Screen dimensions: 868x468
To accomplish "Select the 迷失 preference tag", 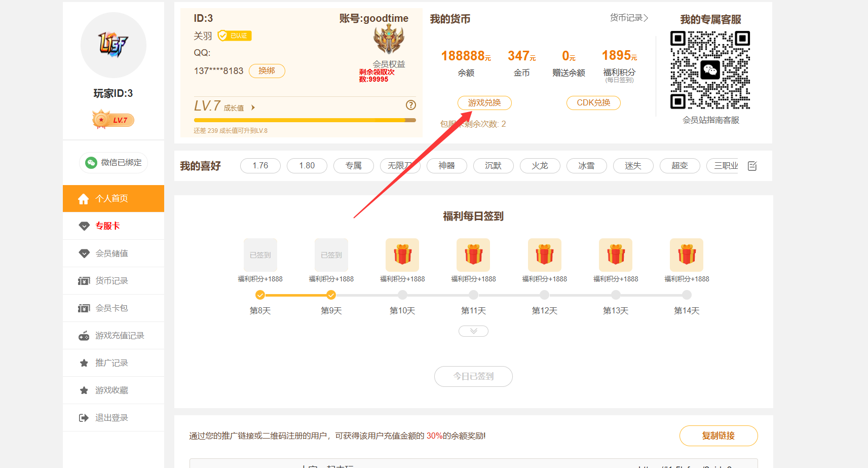I will tap(633, 166).
